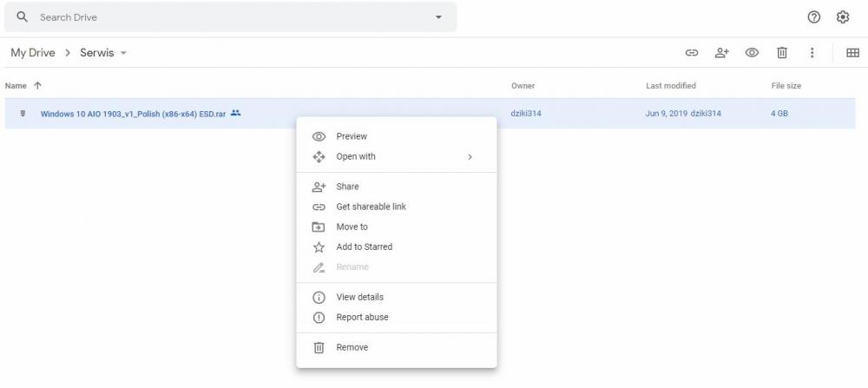Screen dimensions: 868x388
Task: Click the share people toolbar icon
Action: 721,53
